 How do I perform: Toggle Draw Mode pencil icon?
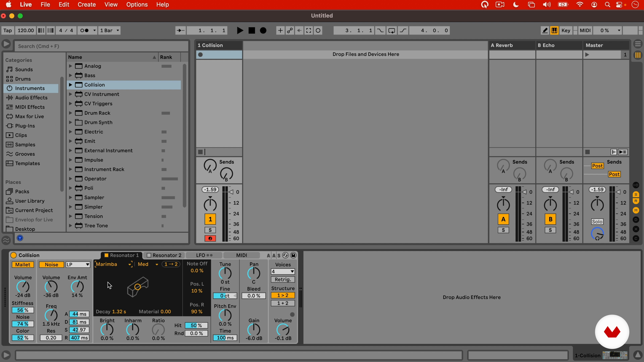pos(545,31)
